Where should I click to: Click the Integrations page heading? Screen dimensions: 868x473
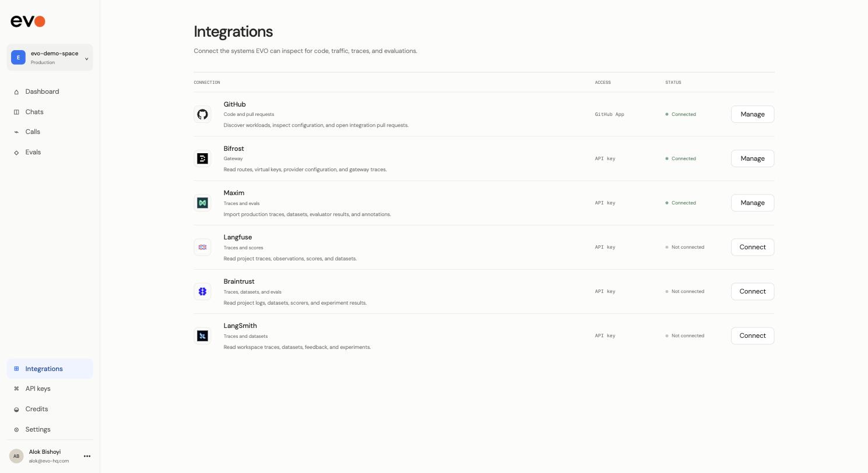233,31
